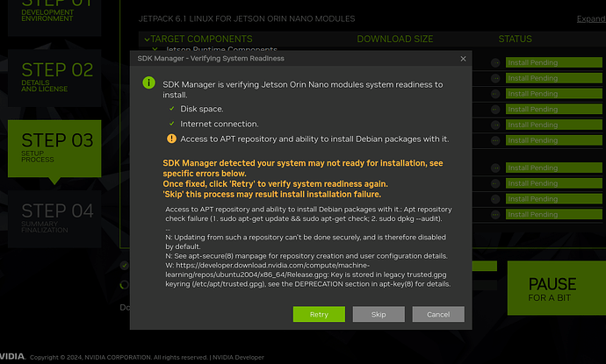This screenshot has height=364, width=606.
Task: Click the Skip button
Action: [x=379, y=314]
